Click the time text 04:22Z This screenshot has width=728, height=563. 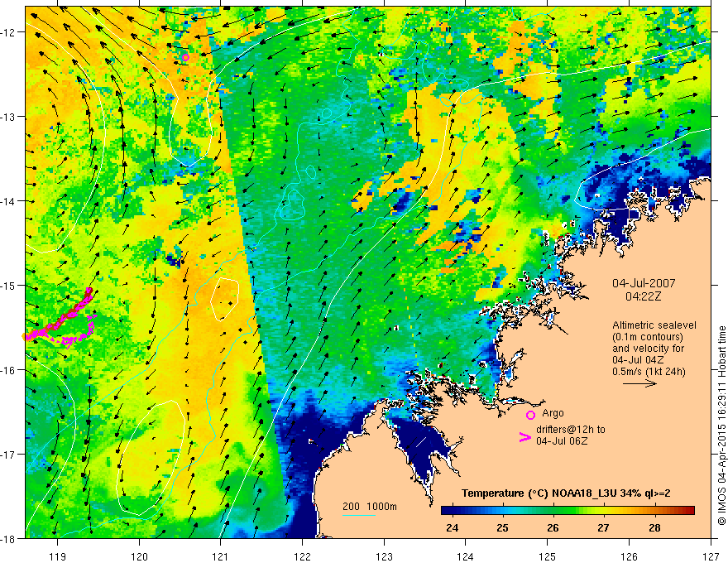643,296
